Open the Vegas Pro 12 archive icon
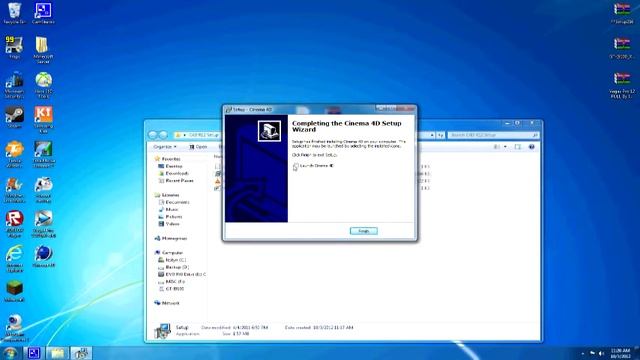Viewport: 640px width, 360px height. [x=622, y=85]
